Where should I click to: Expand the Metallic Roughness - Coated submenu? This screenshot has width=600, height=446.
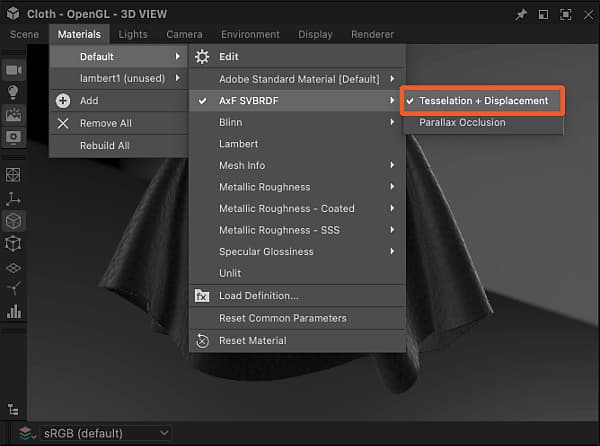tap(392, 208)
